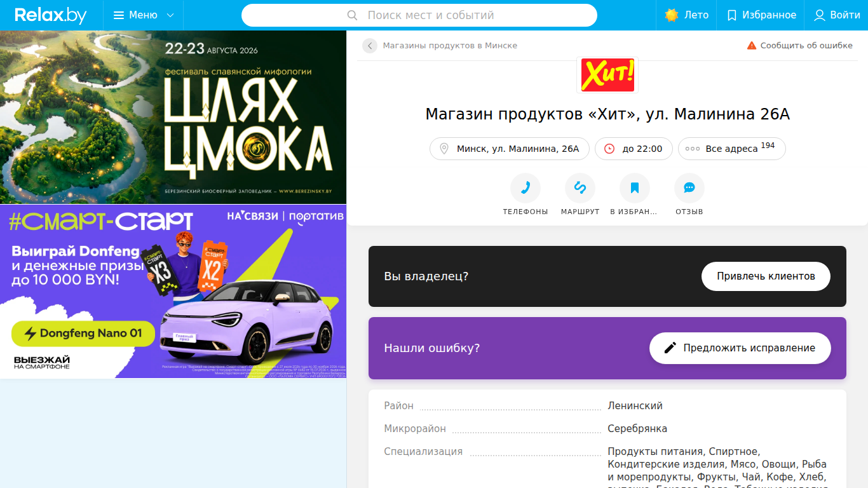
Task: Click the sun icon beside Лето
Action: coord(672,15)
